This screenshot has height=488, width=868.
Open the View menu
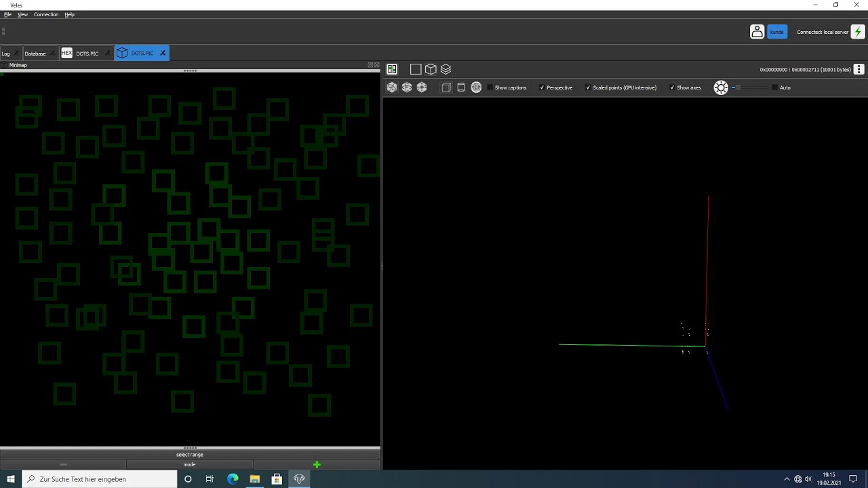point(22,14)
